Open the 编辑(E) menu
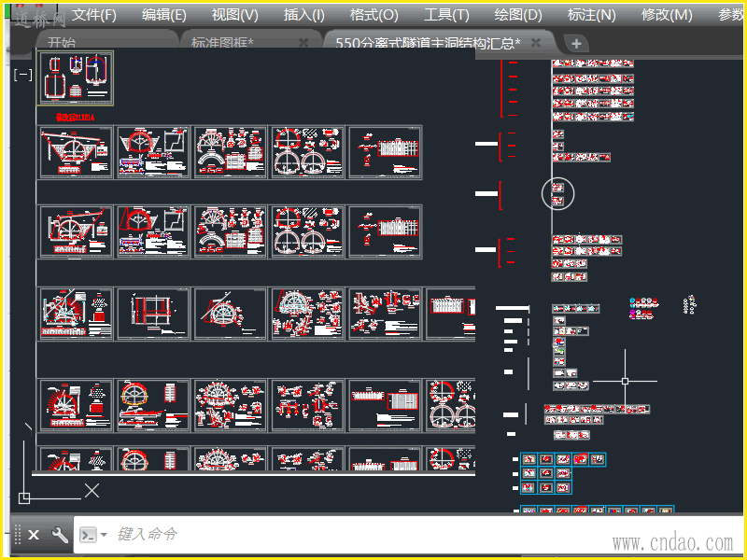The image size is (747, 560). coord(164,15)
